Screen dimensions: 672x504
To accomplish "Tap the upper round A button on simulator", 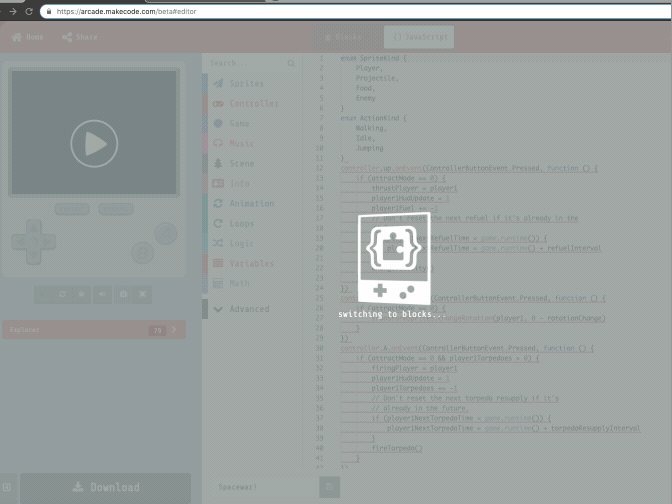I will (165, 234).
